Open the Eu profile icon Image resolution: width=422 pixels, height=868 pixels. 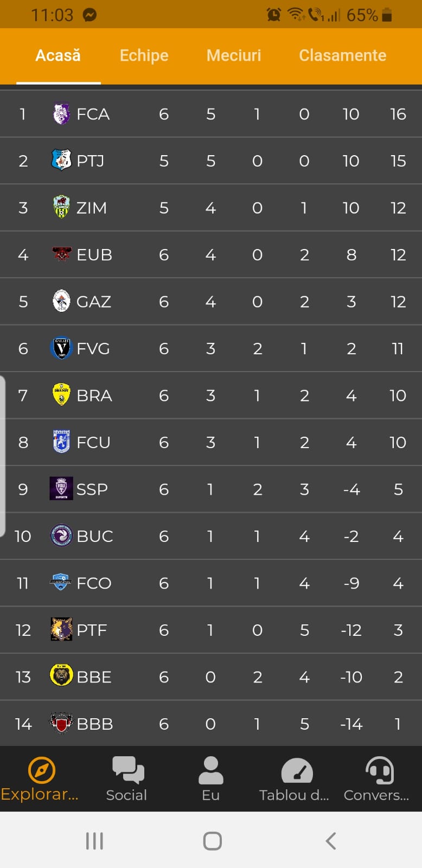click(x=211, y=770)
